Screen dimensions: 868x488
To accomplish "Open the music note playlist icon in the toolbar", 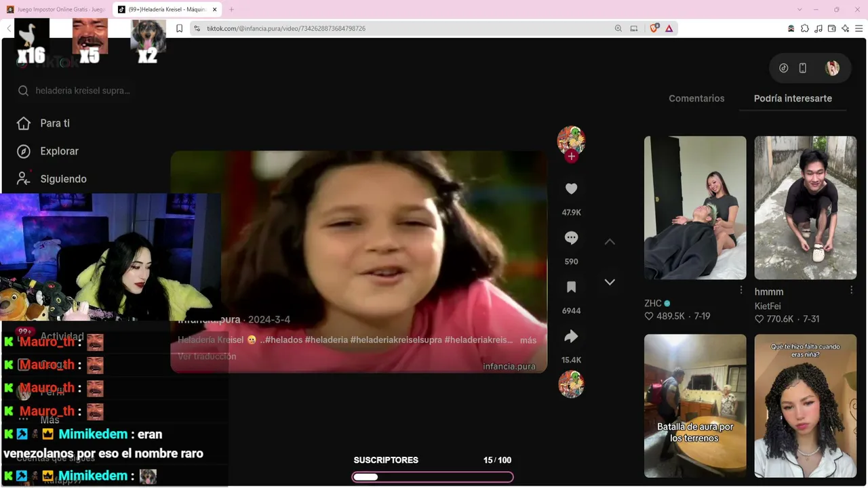I will (818, 28).
